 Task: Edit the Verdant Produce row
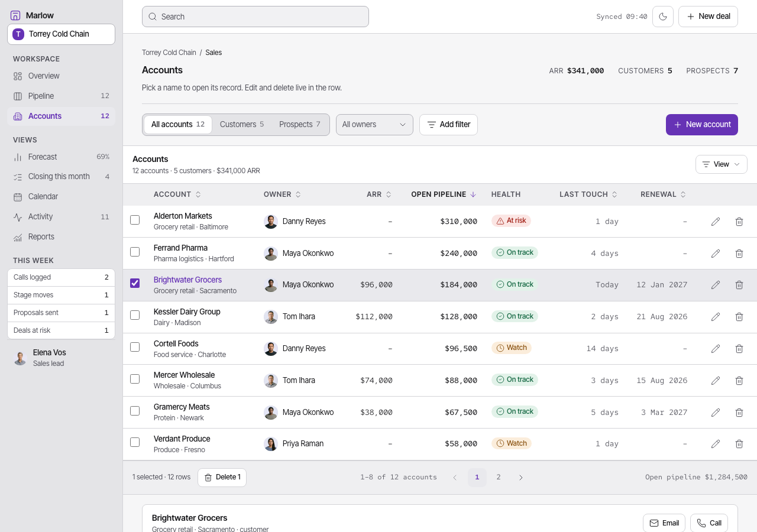point(716,444)
